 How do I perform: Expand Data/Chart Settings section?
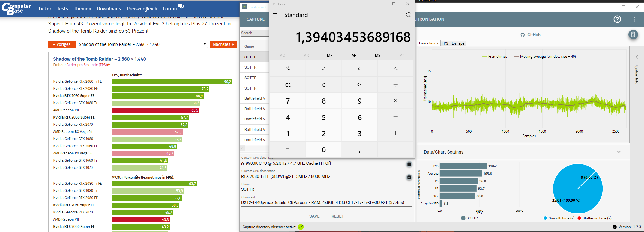(619, 152)
